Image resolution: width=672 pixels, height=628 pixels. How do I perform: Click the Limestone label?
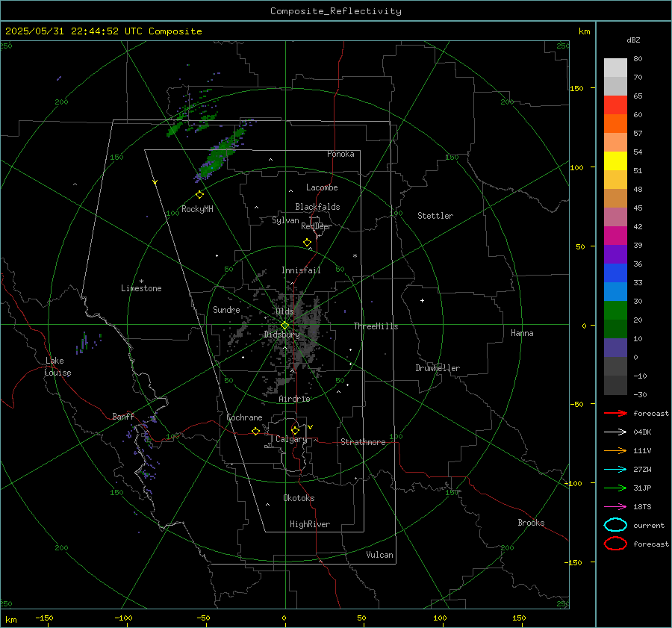(141, 288)
